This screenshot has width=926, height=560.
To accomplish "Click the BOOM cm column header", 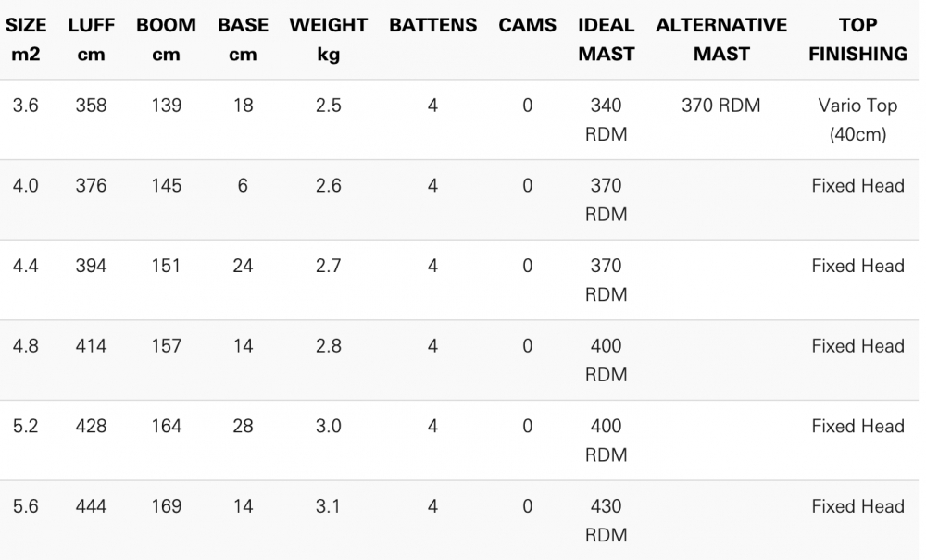I will (x=166, y=40).
